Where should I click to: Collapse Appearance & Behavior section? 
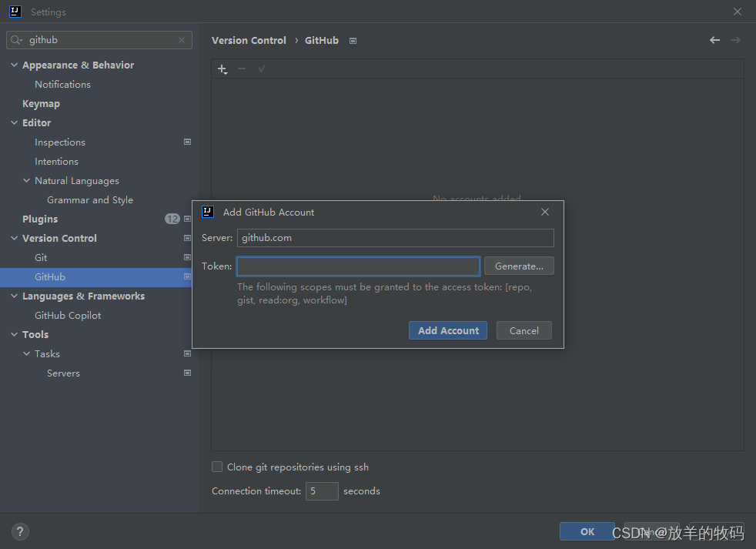(x=14, y=65)
